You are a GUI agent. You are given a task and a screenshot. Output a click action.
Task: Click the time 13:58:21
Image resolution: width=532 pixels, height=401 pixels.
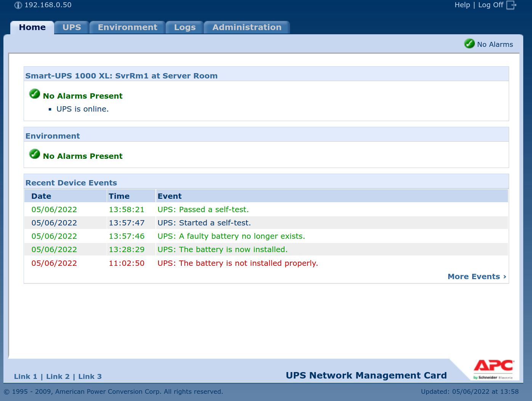click(x=127, y=209)
